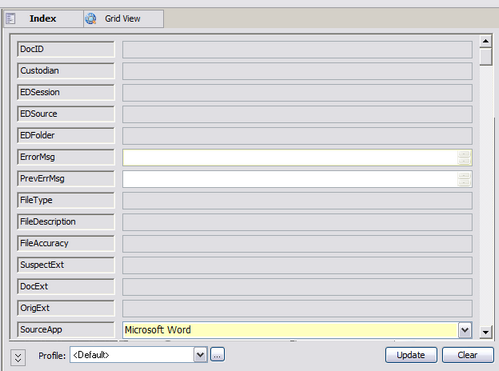
Task: Click the Update button
Action: [411, 355]
